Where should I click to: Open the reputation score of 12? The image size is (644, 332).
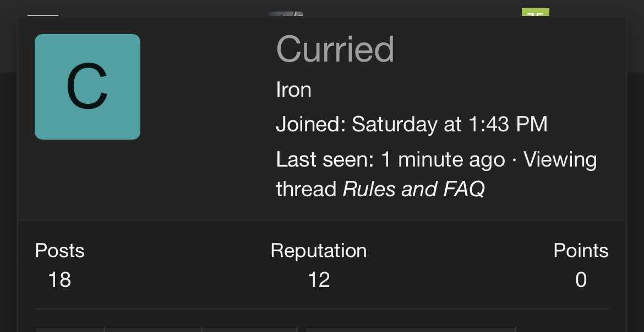[319, 280]
